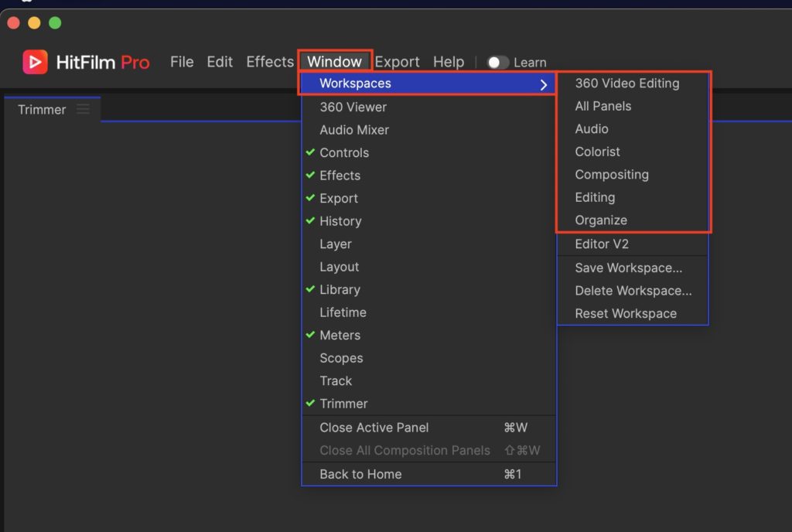Select the Organize workspace
This screenshot has width=792, height=532.
[x=633, y=220]
